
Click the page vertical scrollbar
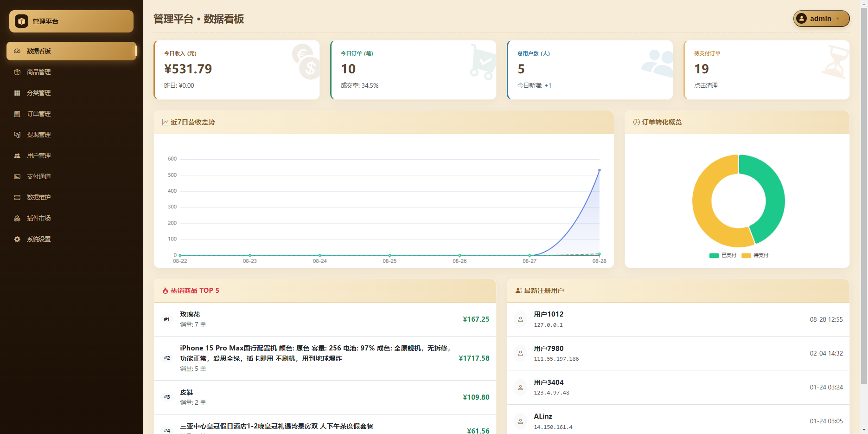coord(864,195)
